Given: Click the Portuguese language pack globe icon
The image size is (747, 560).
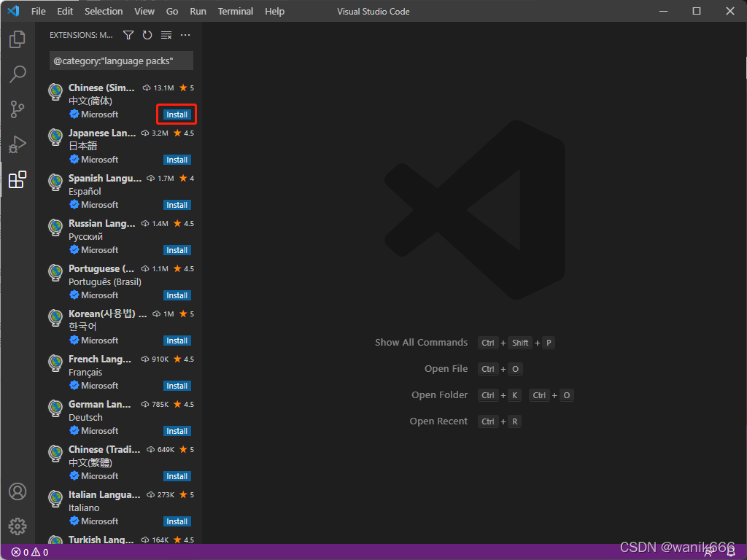Looking at the screenshot, I should [55, 273].
